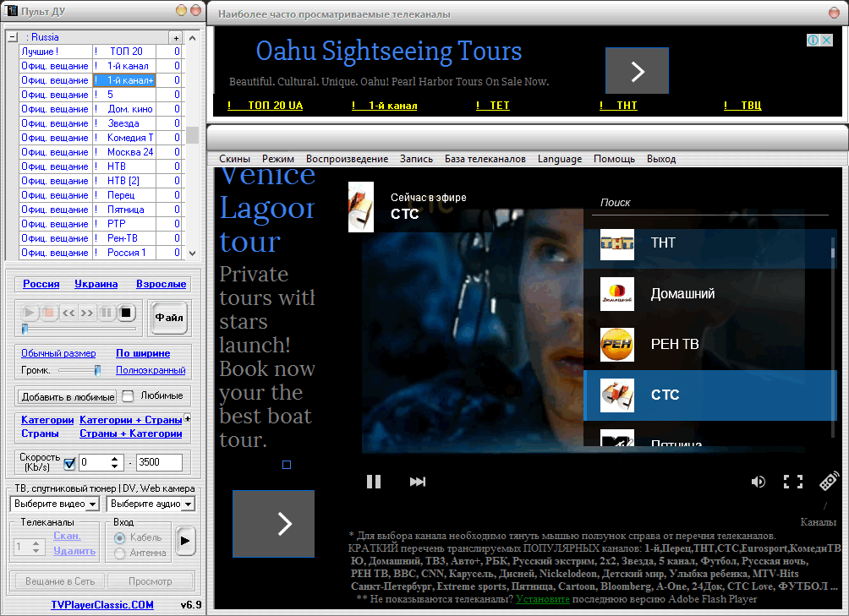Click the speed value stepper arrows
849x616 pixels.
(114, 462)
